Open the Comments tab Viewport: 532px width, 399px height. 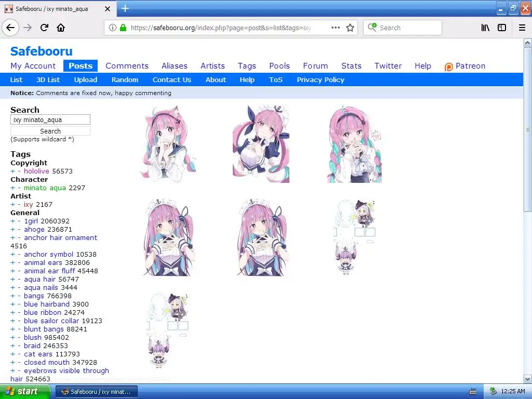tap(127, 66)
